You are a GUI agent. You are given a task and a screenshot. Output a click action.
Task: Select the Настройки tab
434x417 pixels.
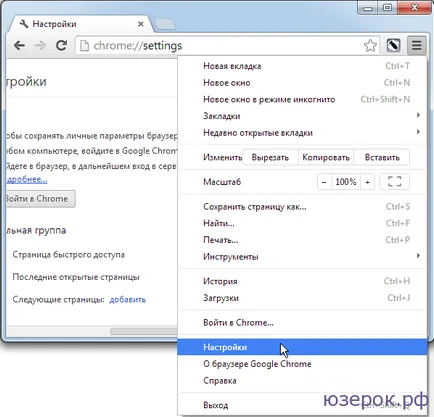tap(80, 24)
